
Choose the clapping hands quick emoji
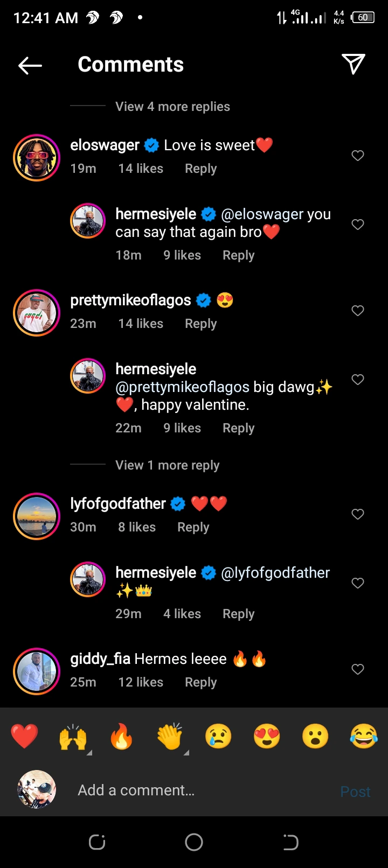coord(170,736)
